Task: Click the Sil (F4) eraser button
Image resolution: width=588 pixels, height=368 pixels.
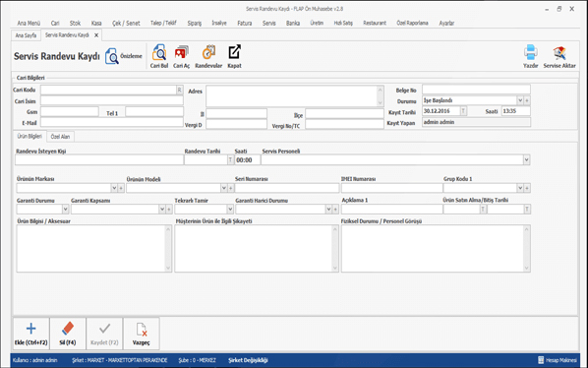Action: 68,334
